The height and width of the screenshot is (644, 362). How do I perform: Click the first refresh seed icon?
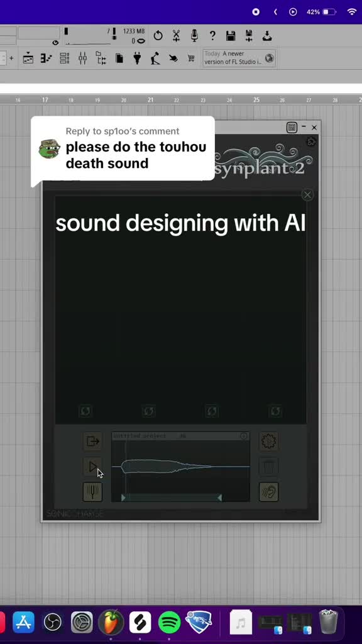pos(85,411)
